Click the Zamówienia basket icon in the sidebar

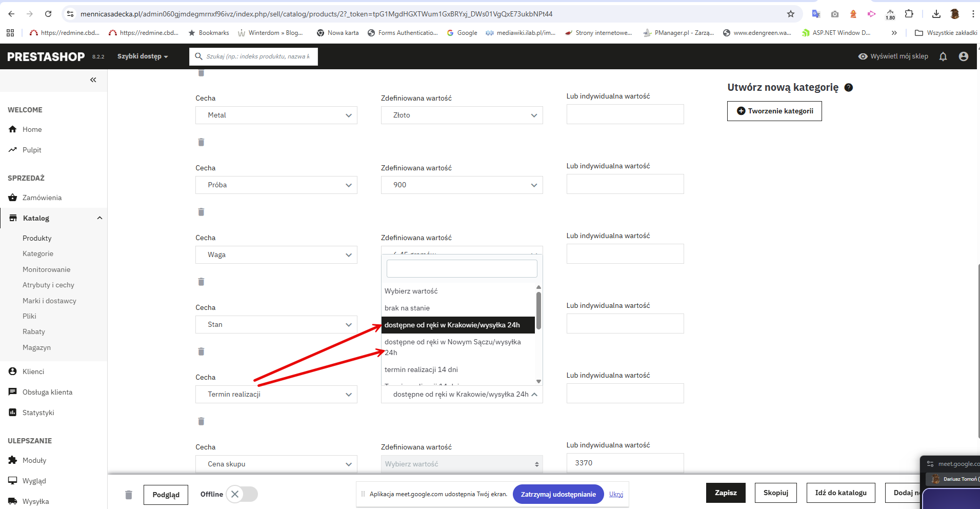(x=13, y=198)
